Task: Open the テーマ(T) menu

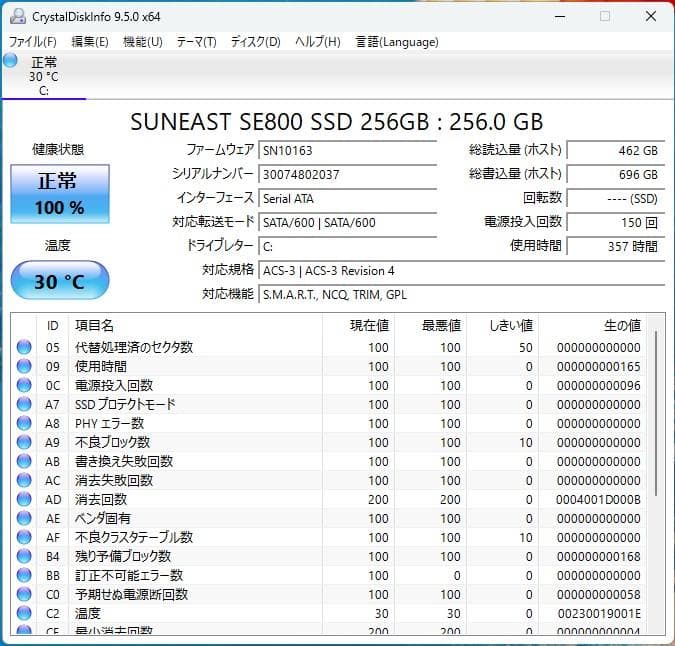Action: pos(196,42)
